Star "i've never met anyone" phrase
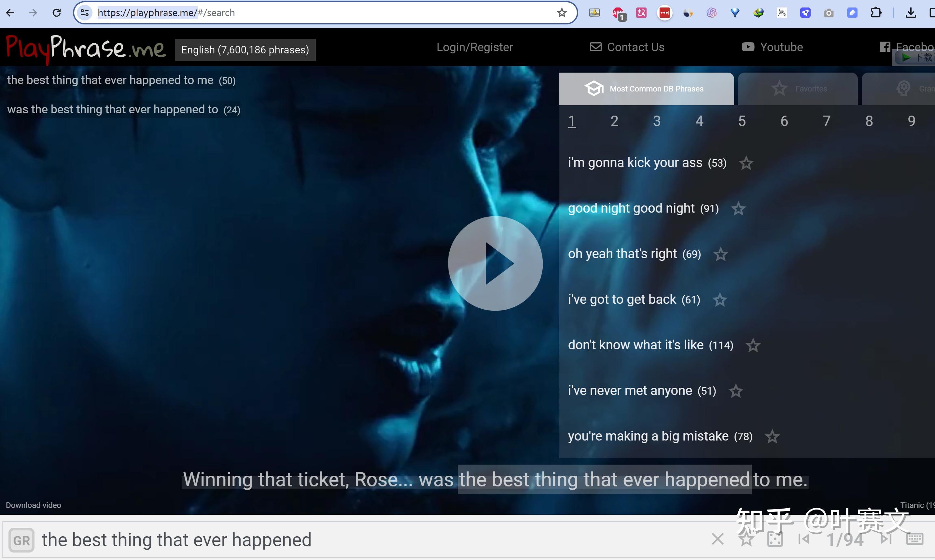The image size is (935, 560). click(736, 391)
